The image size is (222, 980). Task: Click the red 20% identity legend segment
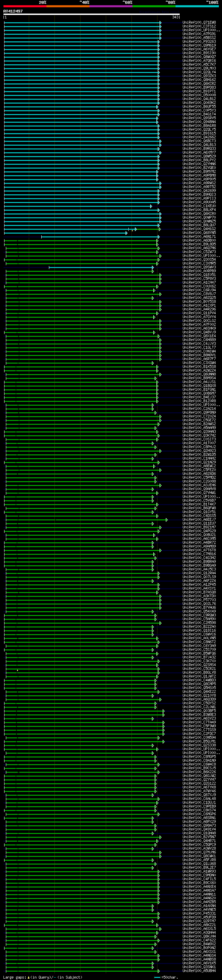tap(25, 6)
